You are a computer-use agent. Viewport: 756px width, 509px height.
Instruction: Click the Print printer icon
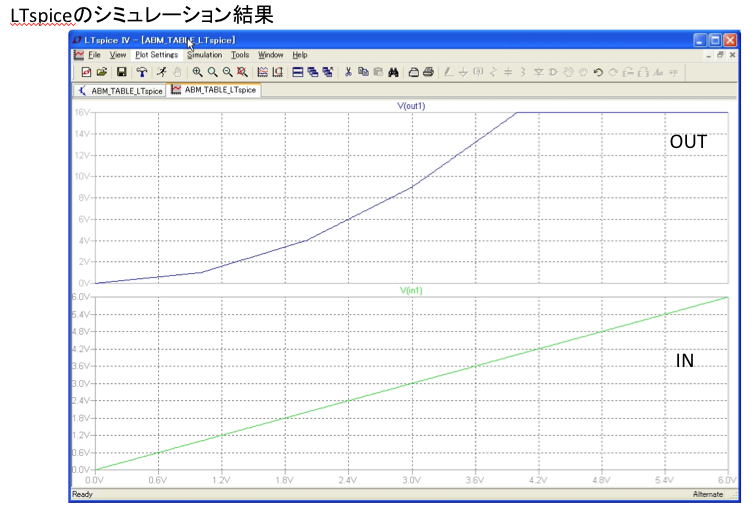tap(429, 72)
